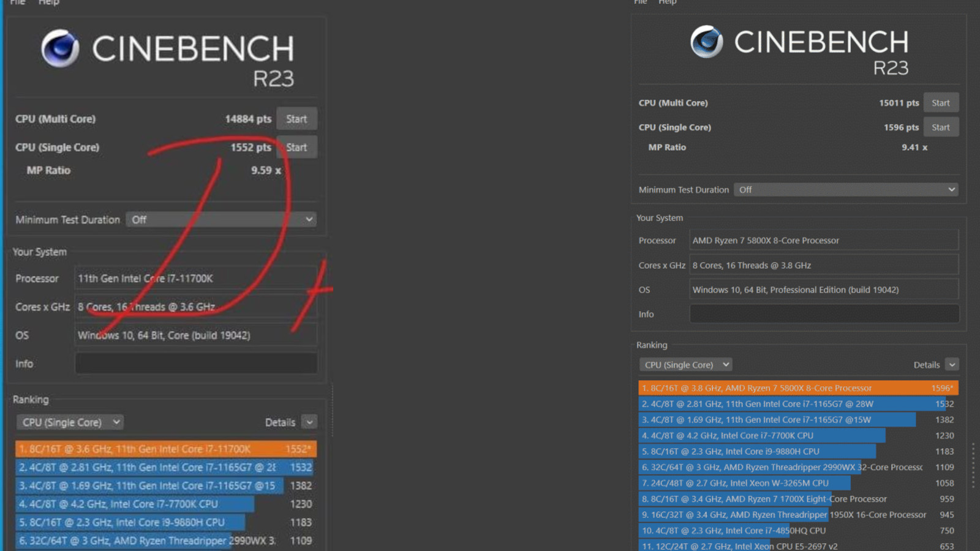Select the i7-11700K 1552 ranking row

pyautogui.click(x=166, y=449)
